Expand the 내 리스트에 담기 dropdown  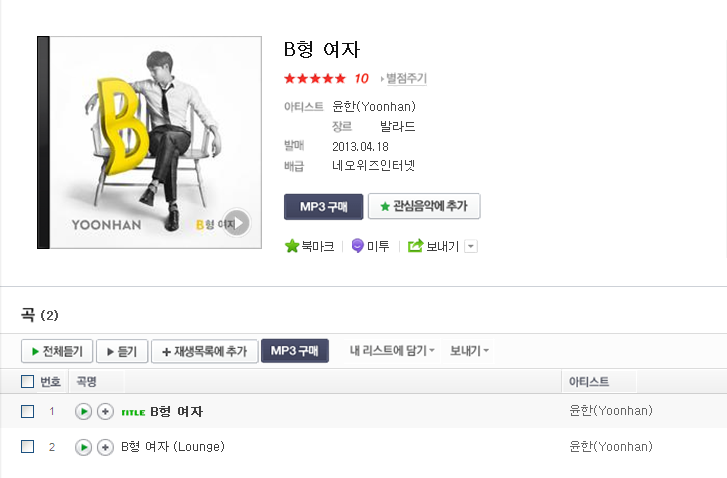click(x=392, y=351)
